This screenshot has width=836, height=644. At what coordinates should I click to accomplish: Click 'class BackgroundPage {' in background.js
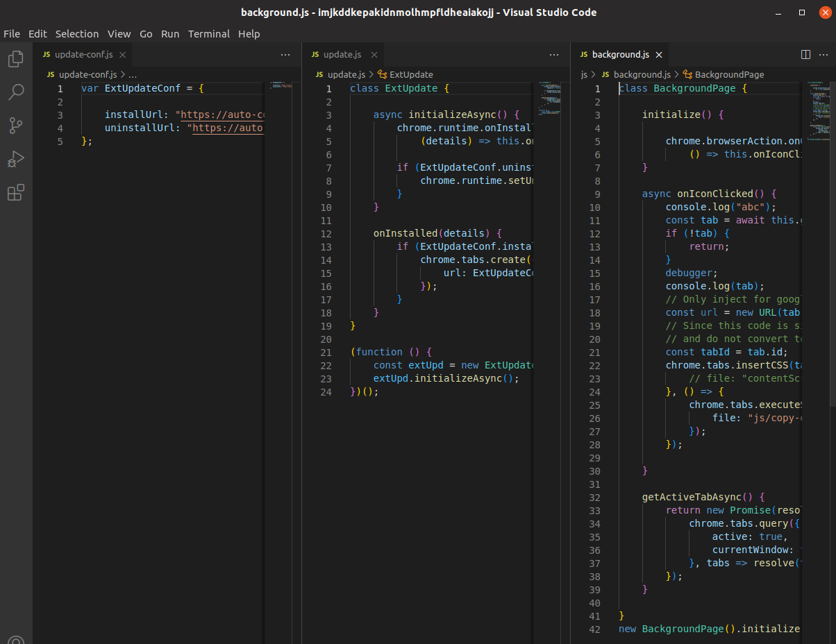pyautogui.click(x=683, y=89)
